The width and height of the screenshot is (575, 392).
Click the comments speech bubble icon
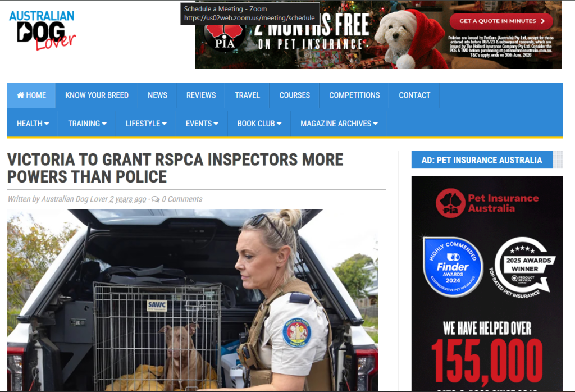coord(156,199)
